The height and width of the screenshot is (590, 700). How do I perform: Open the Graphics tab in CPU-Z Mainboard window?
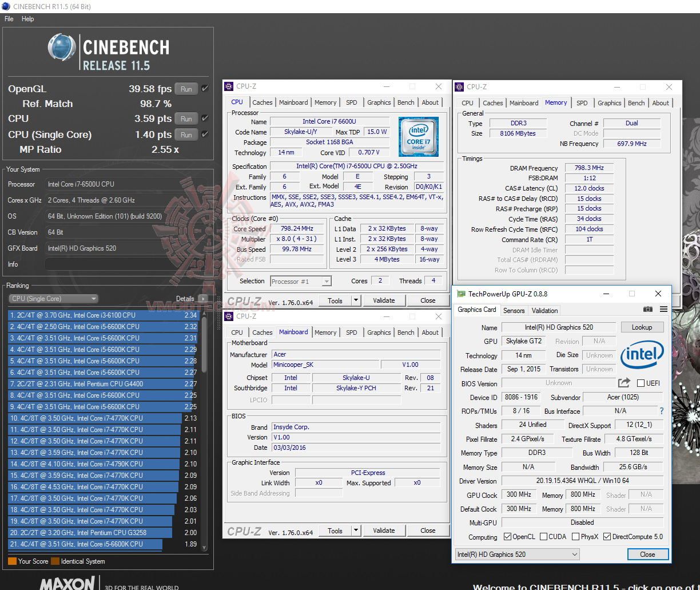379,332
